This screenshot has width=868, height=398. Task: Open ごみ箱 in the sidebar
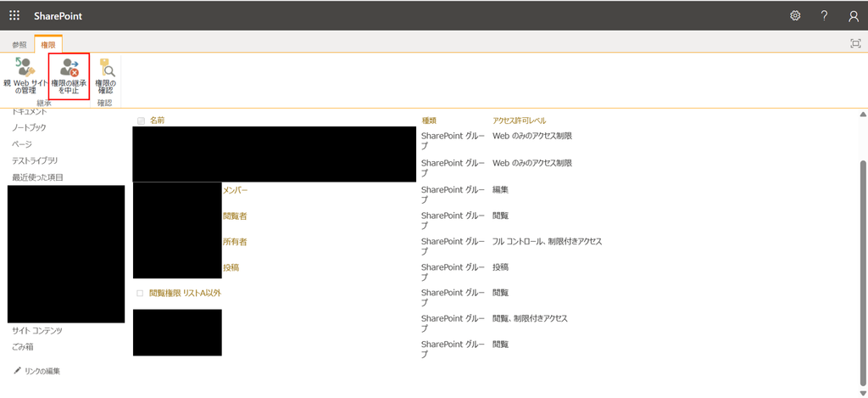pyautogui.click(x=23, y=348)
